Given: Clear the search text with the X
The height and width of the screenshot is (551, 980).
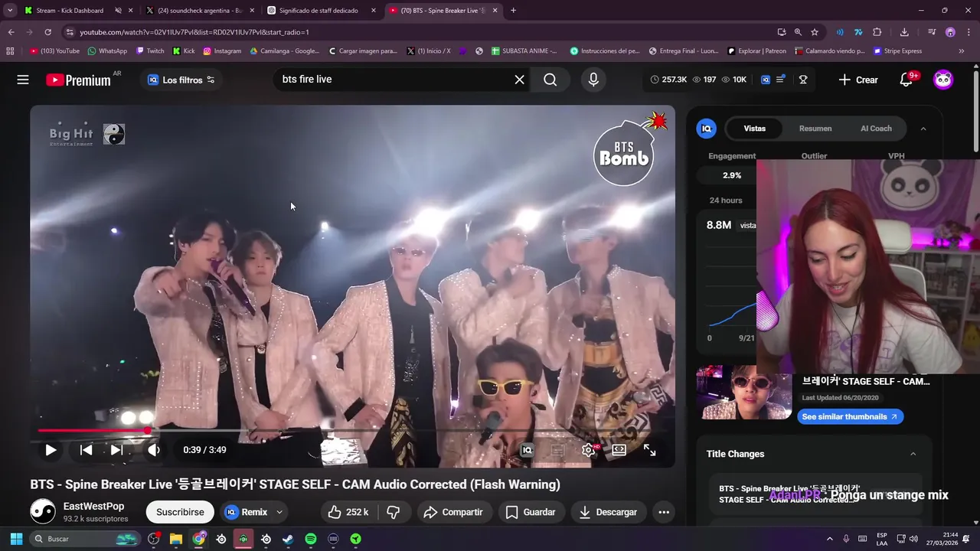Looking at the screenshot, I should (x=519, y=80).
